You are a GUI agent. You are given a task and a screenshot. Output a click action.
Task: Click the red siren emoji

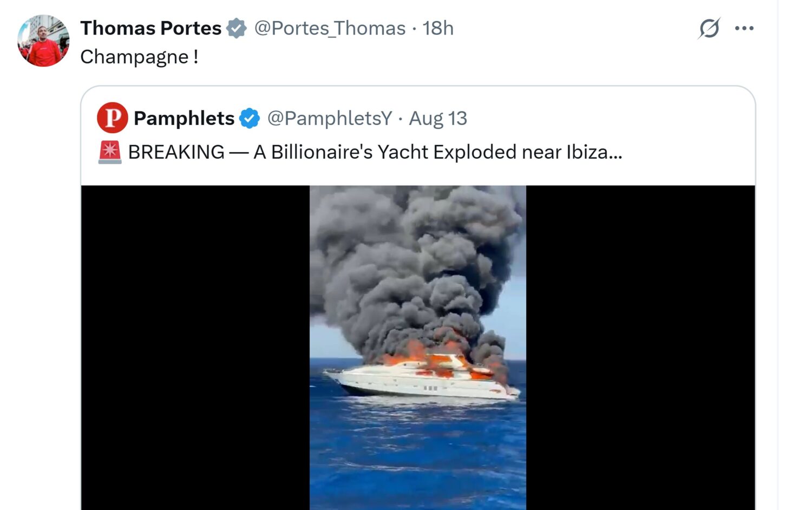pyautogui.click(x=110, y=152)
